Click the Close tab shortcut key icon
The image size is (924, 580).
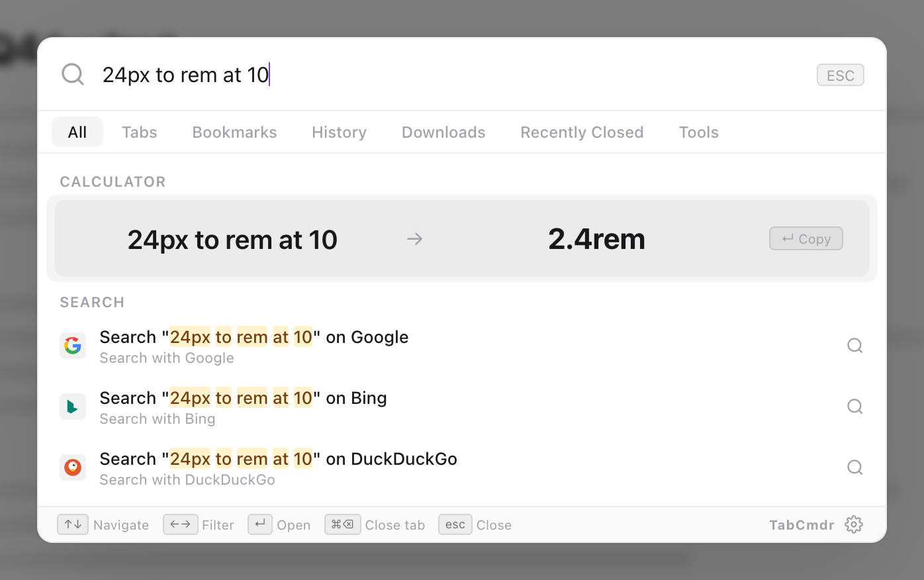tap(343, 524)
